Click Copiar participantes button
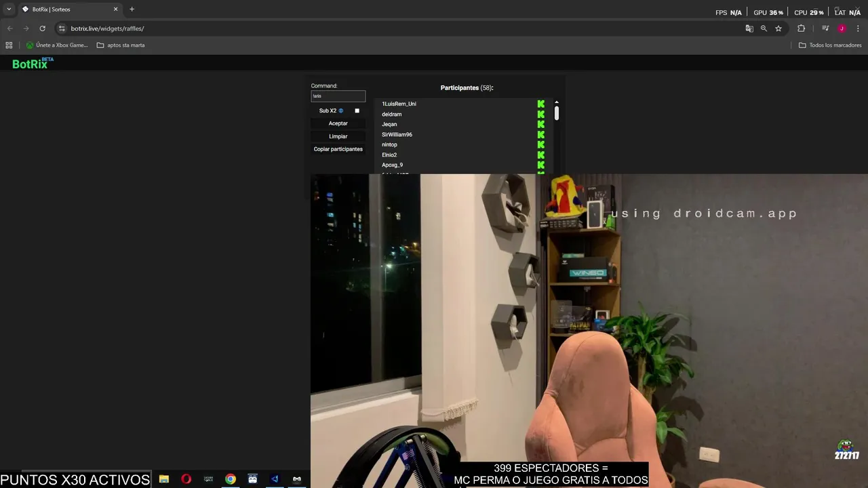The image size is (868, 488). 338,149
